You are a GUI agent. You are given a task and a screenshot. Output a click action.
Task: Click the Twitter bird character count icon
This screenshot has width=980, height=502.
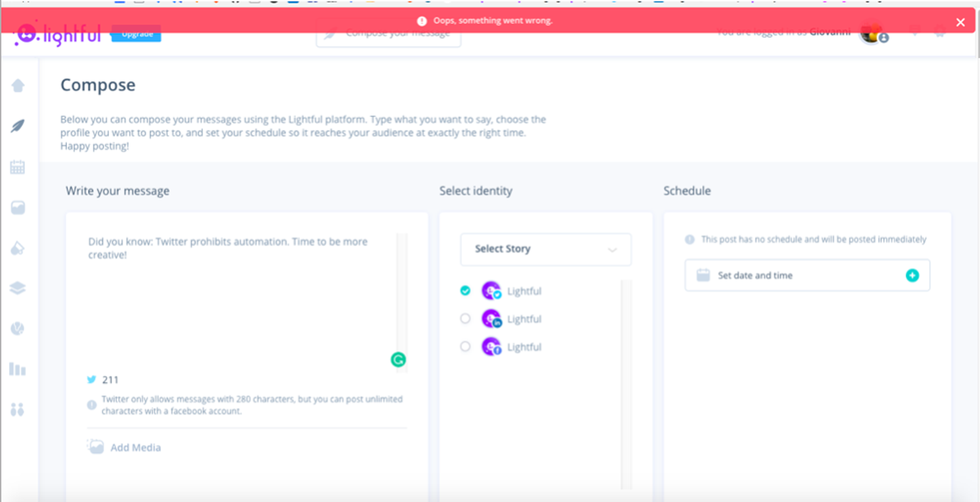tap(92, 380)
